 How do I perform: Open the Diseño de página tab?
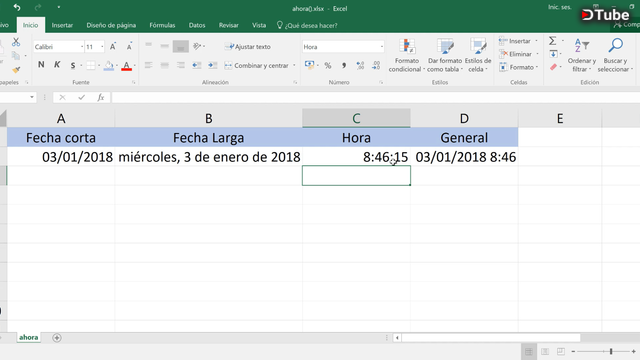[111, 25]
